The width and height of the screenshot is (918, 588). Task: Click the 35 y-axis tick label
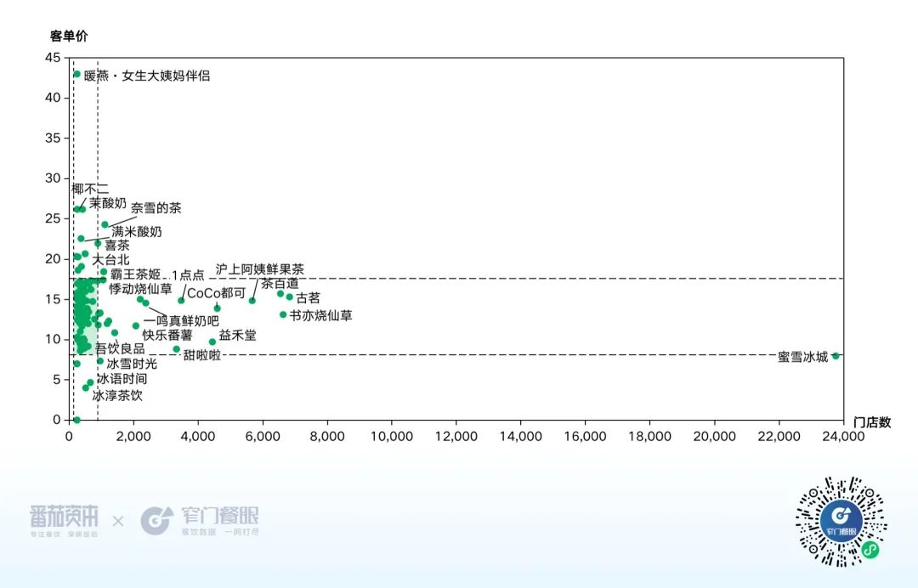[x=53, y=138]
